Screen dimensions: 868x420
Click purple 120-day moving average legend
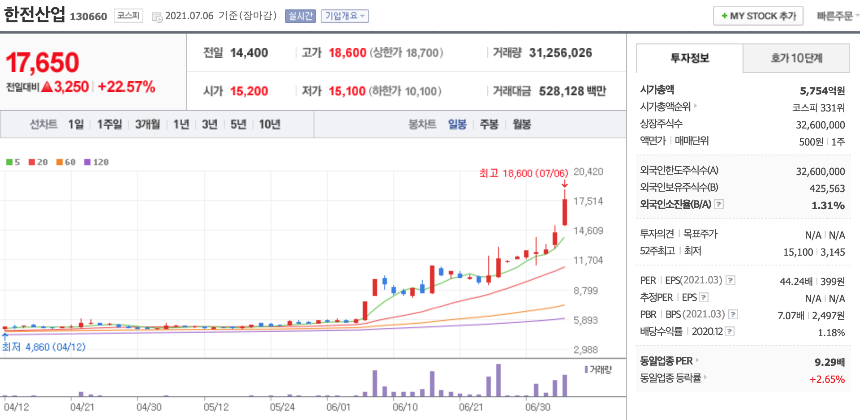coord(96,162)
